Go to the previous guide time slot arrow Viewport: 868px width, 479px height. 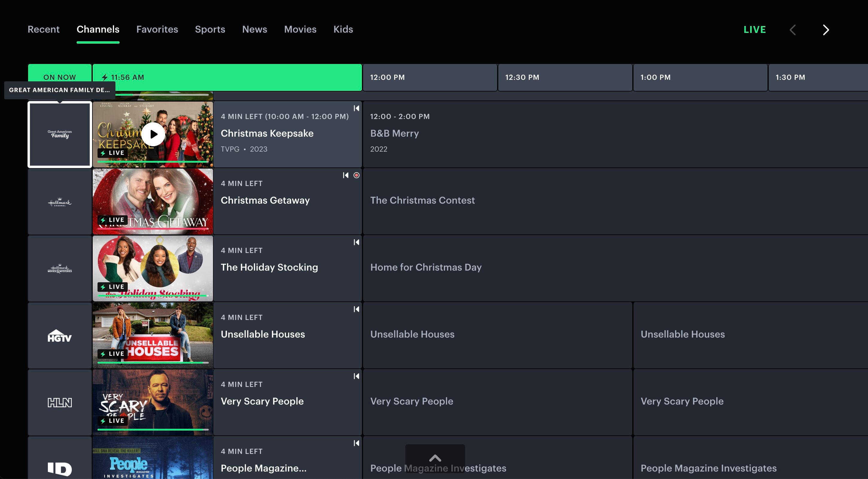(x=793, y=30)
